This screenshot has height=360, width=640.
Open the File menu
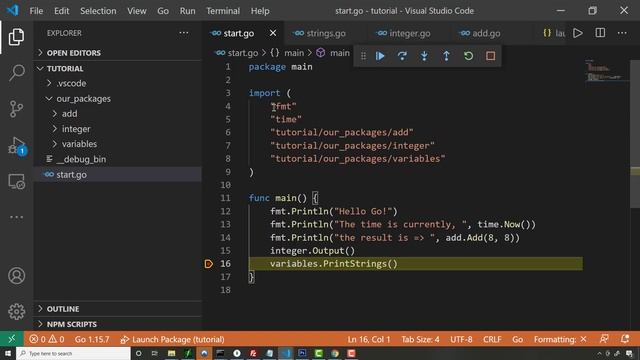(x=36, y=11)
